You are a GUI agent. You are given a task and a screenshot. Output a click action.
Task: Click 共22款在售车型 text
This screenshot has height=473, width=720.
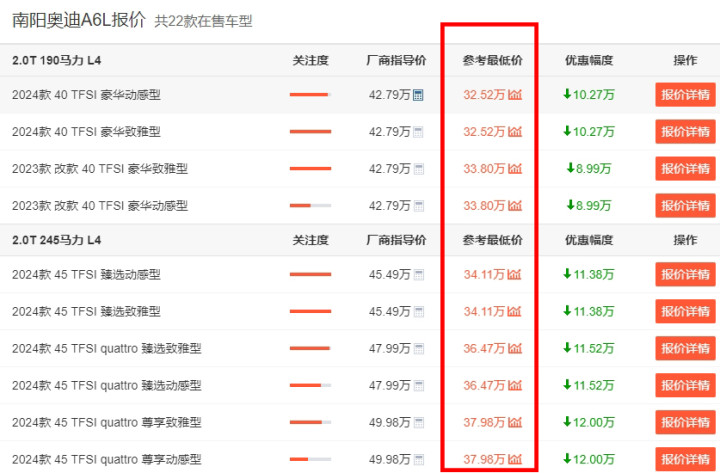pos(203,21)
